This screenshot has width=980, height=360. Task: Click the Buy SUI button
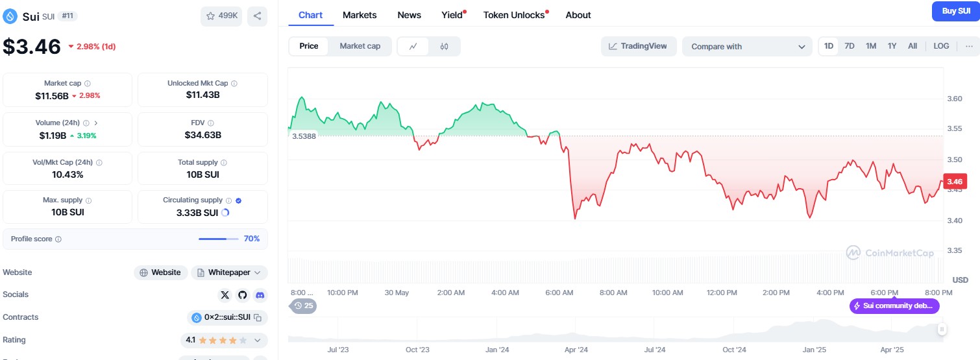click(955, 11)
